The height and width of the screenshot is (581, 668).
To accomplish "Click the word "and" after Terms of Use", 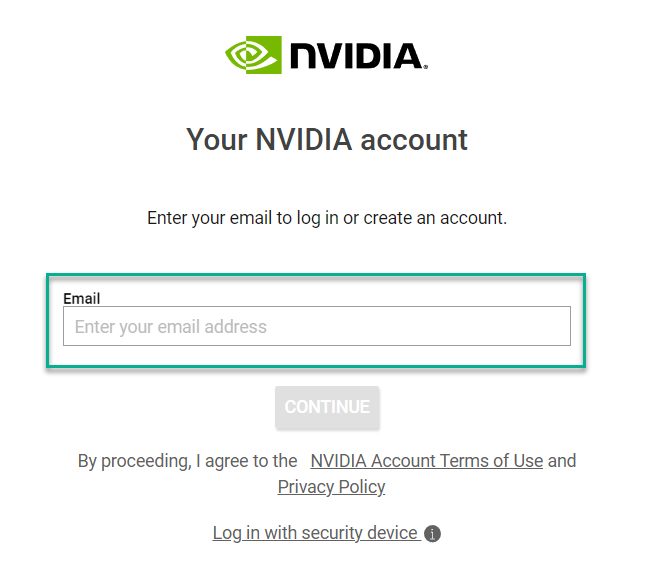I will pyautogui.click(x=562, y=461).
